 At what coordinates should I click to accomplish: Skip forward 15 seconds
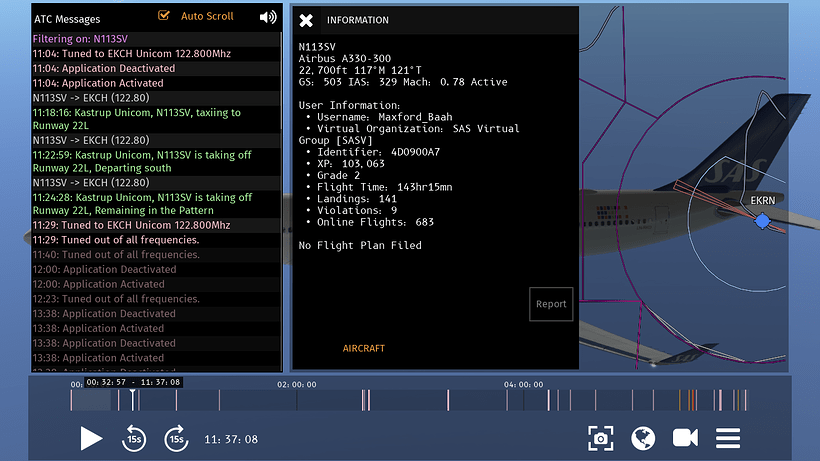coord(176,439)
